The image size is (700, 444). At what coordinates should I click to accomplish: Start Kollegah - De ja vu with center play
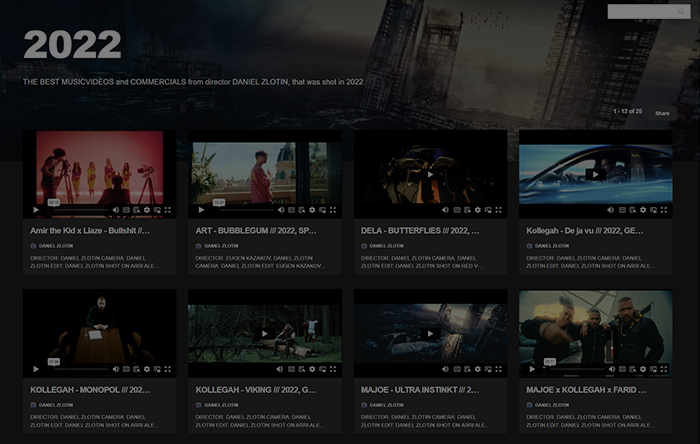[x=596, y=174]
